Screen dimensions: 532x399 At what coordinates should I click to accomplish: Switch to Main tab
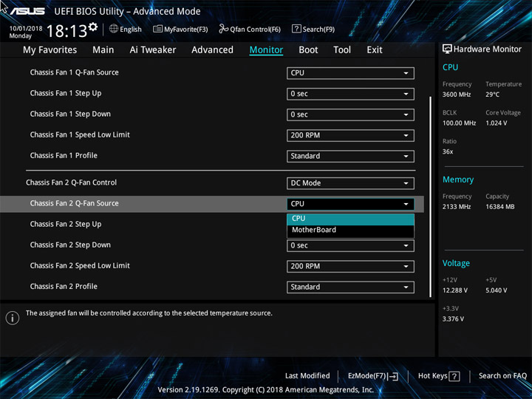click(x=103, y=50)
